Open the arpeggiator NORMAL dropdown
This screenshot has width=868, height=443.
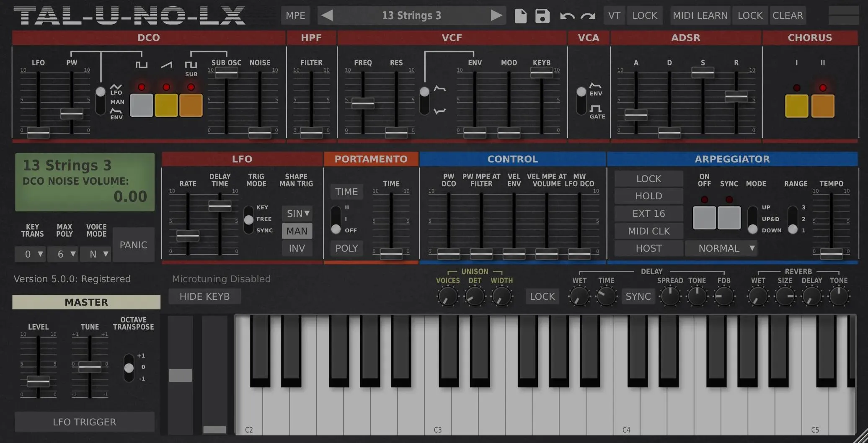coord(722,248)
